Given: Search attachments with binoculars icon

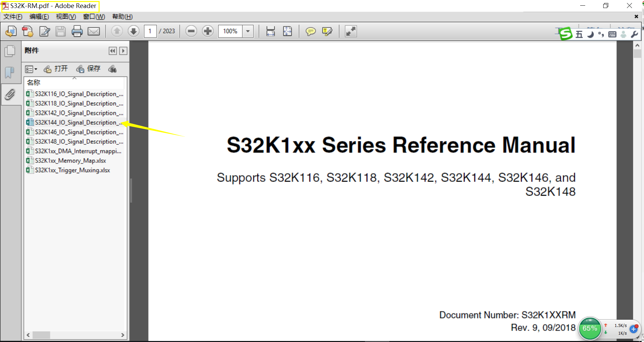Looking at the screenshot, I should 113,69.
